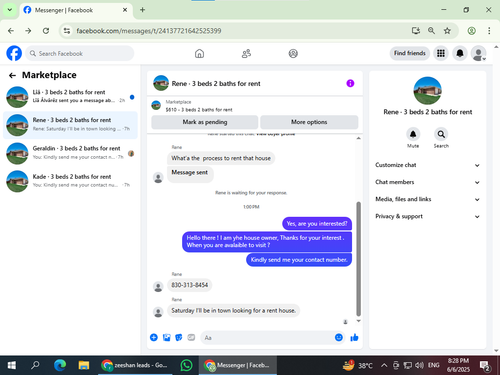Click the browser address bar URL
The height and width of the screenshot is (375, 500).
point(149,31)
